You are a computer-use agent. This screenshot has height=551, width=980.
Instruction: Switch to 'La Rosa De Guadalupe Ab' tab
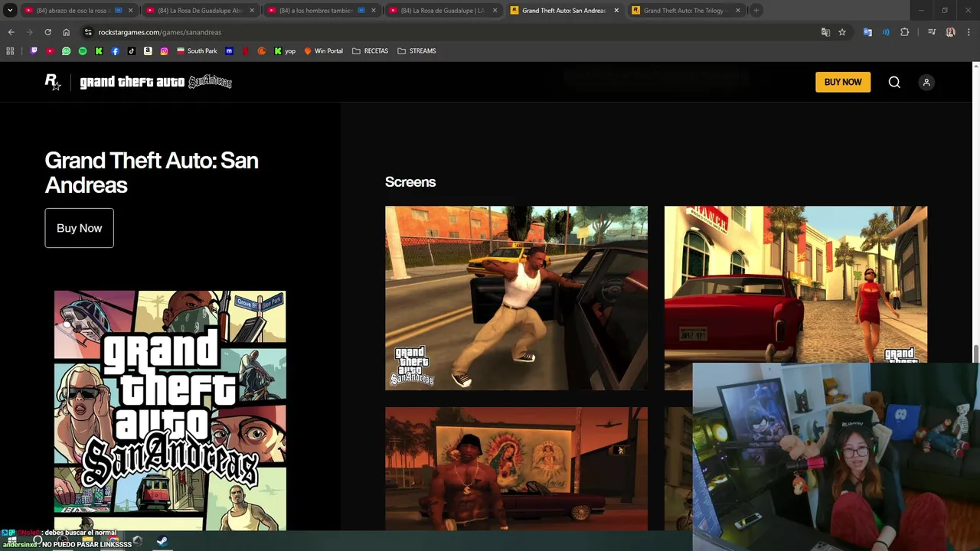pos(199,11)
